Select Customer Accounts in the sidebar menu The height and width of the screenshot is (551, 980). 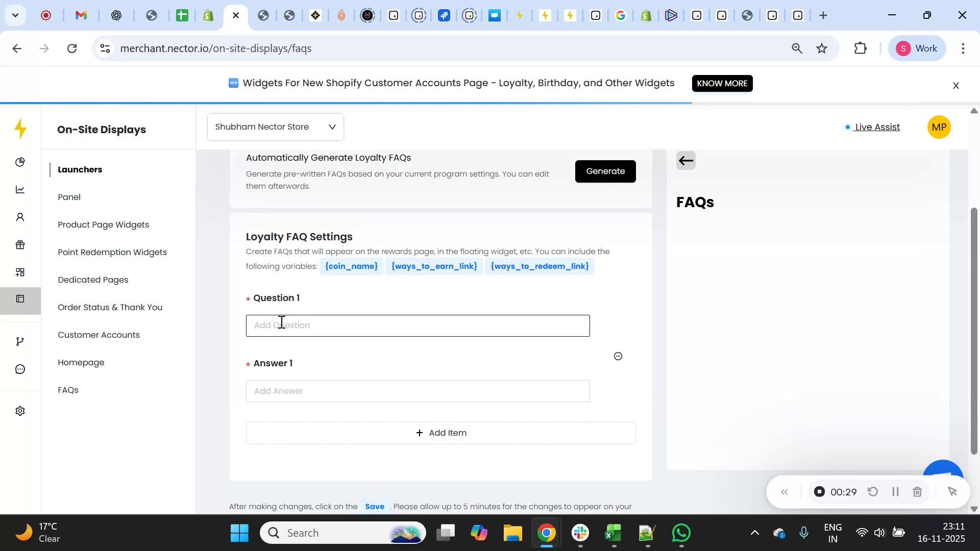pyautogui.click(x=99, y=335)
